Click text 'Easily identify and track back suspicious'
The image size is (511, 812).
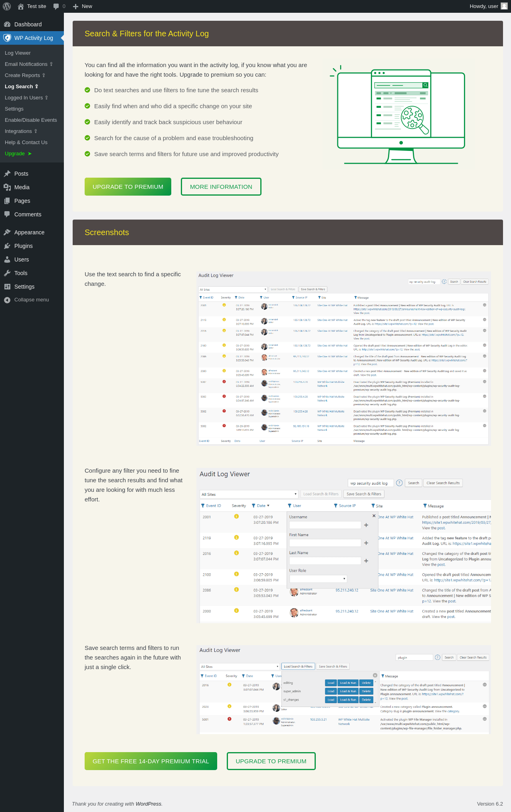[168, 122]
